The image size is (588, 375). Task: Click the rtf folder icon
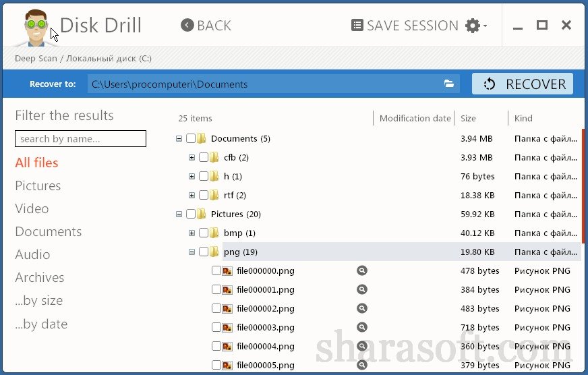pyautogui.click(x=214, y=195)
